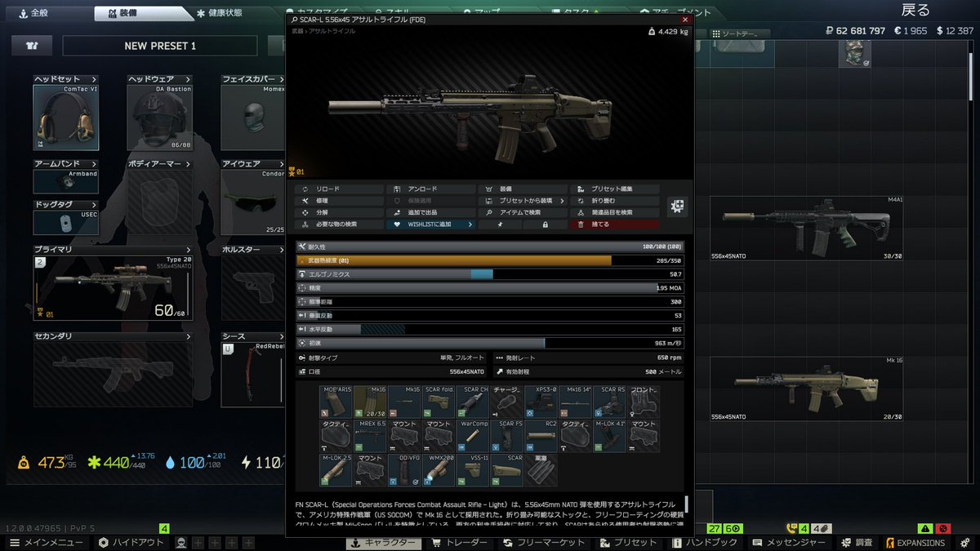The image size is (980, 551).
Task: Click the アンロード button
Action: pyautogui.click(x=431, y=189)
